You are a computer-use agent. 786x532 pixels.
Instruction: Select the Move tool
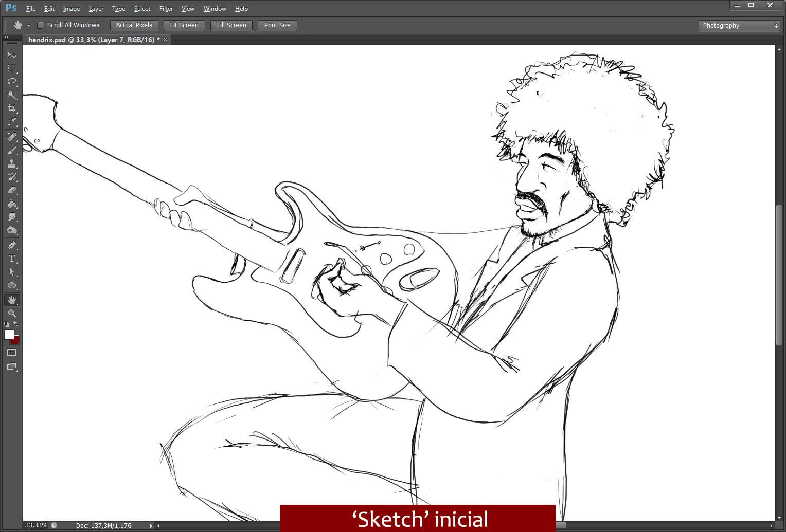click(x=12, y=54)
